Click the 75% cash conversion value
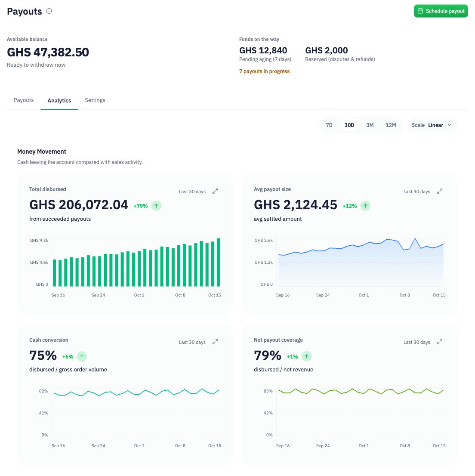The height and width of the screenshot is (476, 475). click(x=43, y=355)
